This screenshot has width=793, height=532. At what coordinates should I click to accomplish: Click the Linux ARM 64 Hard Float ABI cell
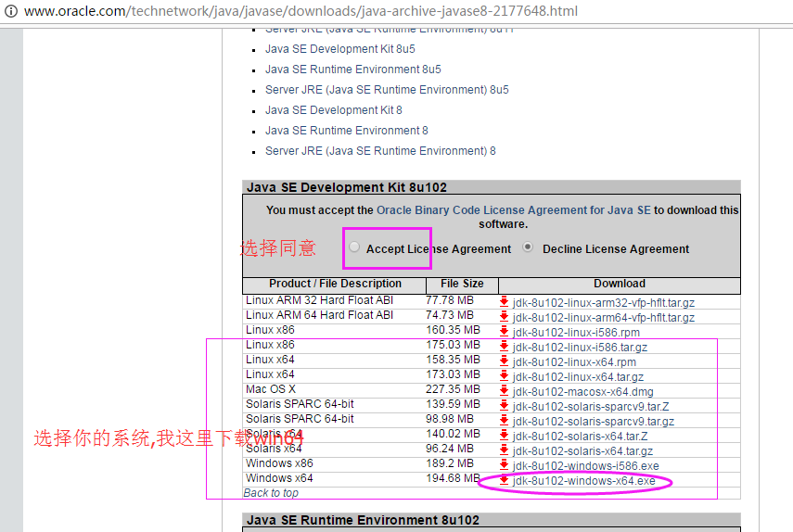319,315
